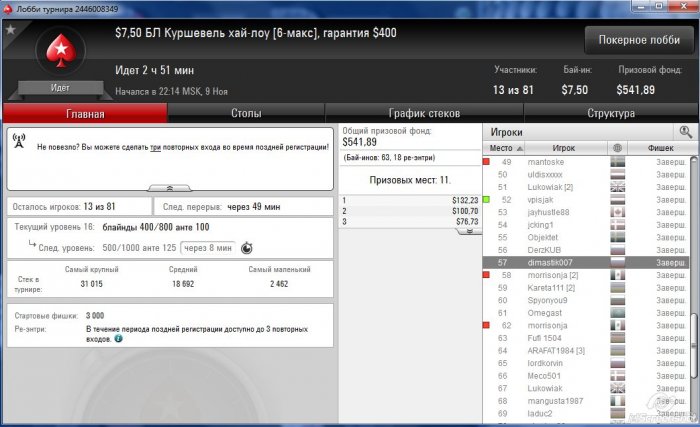
Task: Select player row Spyonyou9
Action: pos(586,300)
